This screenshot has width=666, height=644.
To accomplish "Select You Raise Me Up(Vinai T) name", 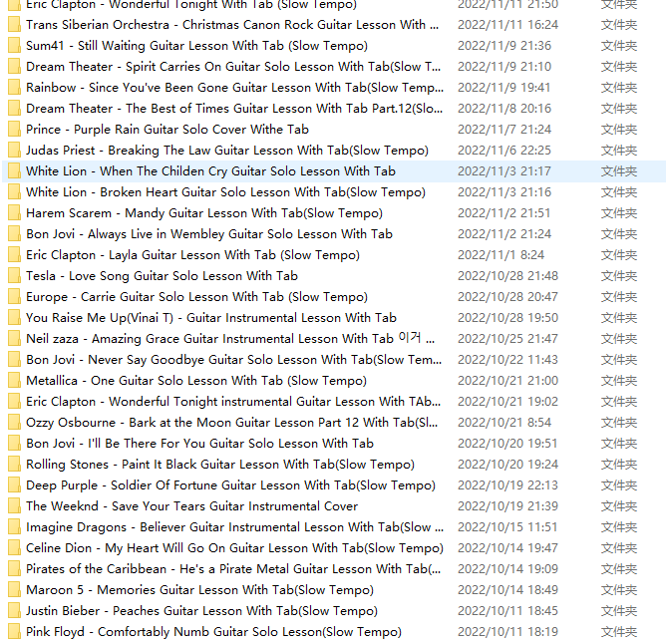I will [x=211, y=318].
